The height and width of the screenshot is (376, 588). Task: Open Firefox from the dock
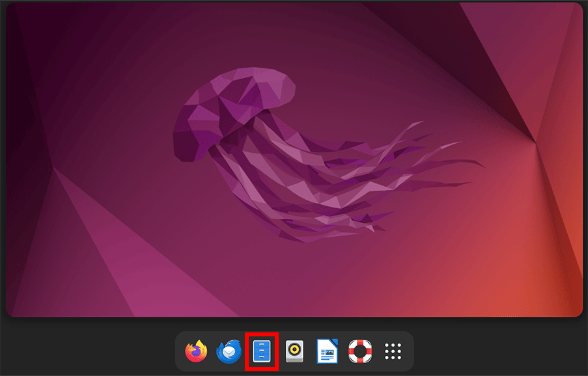click(196, 351)
